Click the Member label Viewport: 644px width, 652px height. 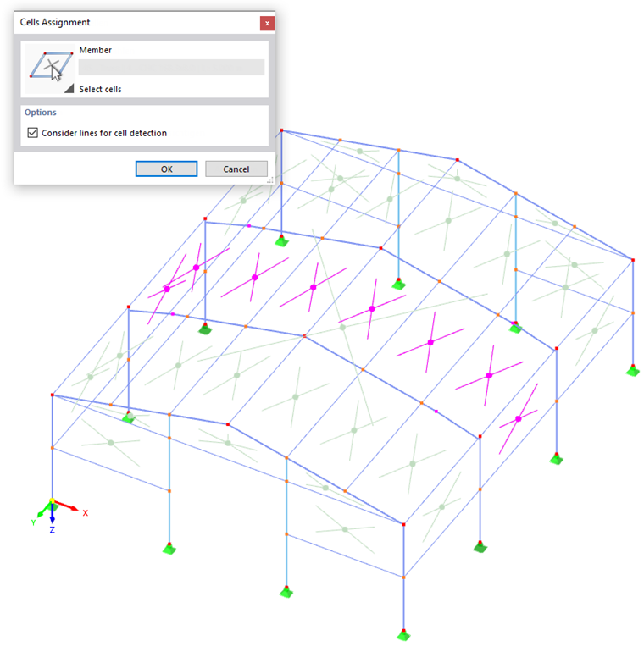click(x=95, y=50)
